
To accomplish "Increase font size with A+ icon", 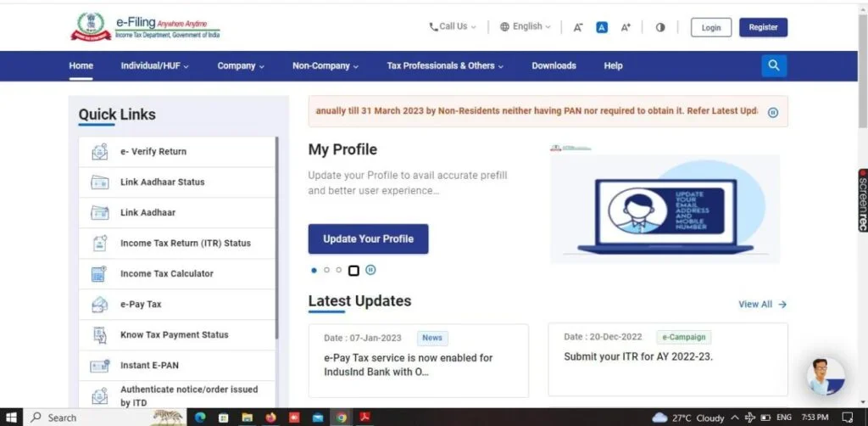I will (x=626, y=27).
